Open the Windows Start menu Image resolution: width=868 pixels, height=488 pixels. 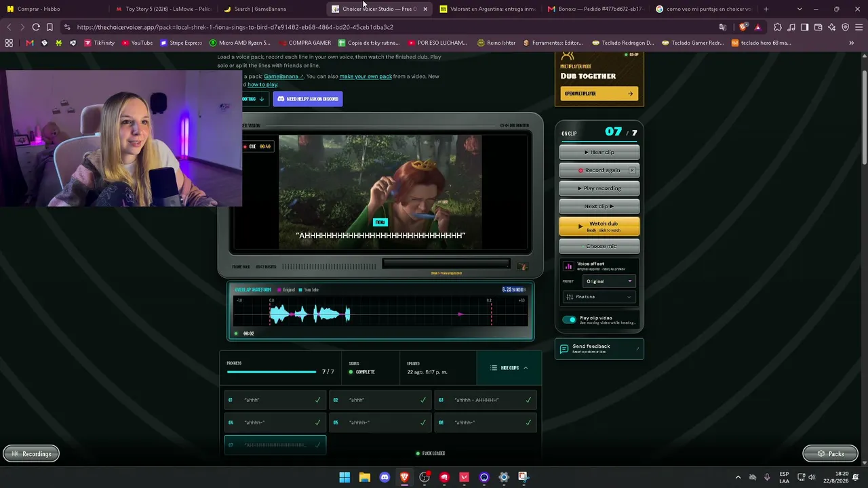click(x=344, y=477)
